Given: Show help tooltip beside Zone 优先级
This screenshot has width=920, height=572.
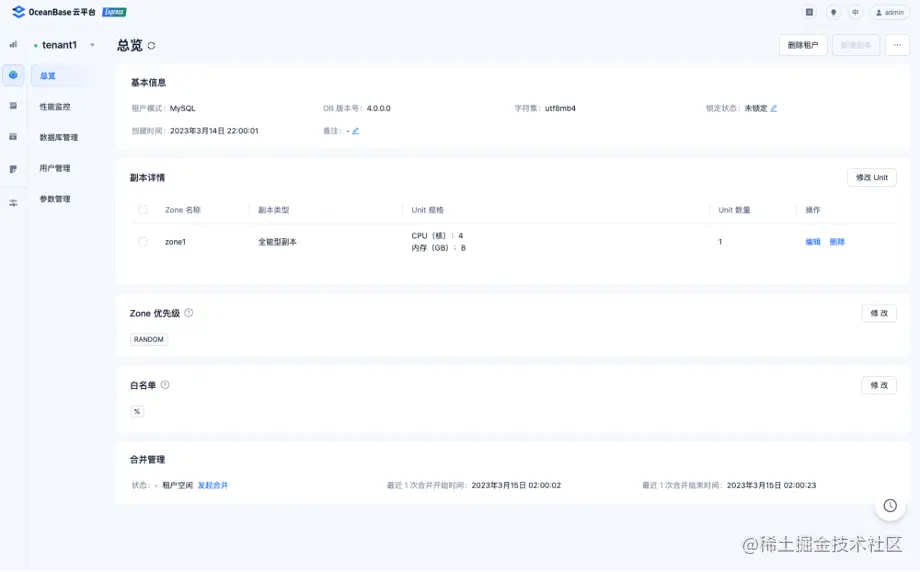Looking at the screenshot, I should (189, 313).
